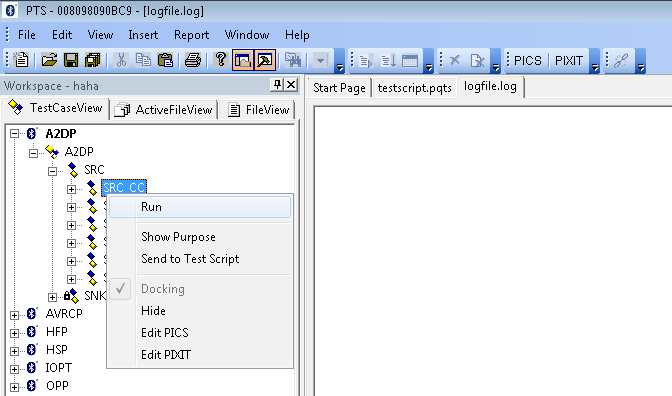Viewport: 672px width, 396px height.
Task: Toggle the highlighted output pane toolbar button
Action: tap(265, 60)
